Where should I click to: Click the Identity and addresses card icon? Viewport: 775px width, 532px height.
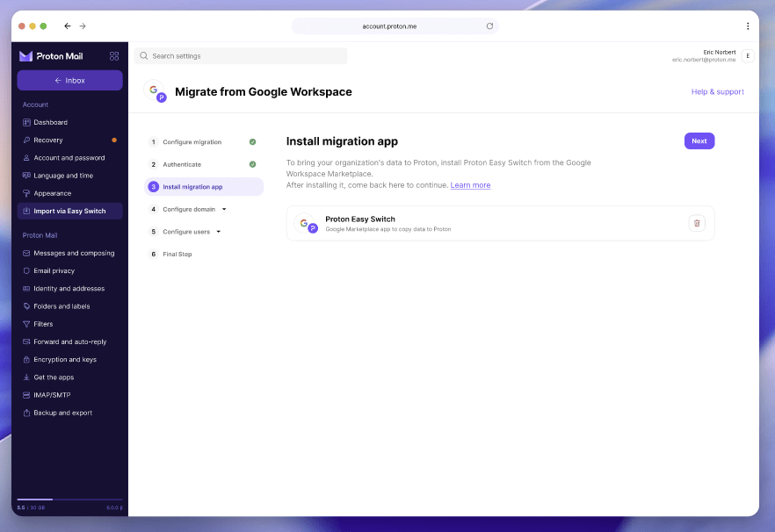(26, 289)
